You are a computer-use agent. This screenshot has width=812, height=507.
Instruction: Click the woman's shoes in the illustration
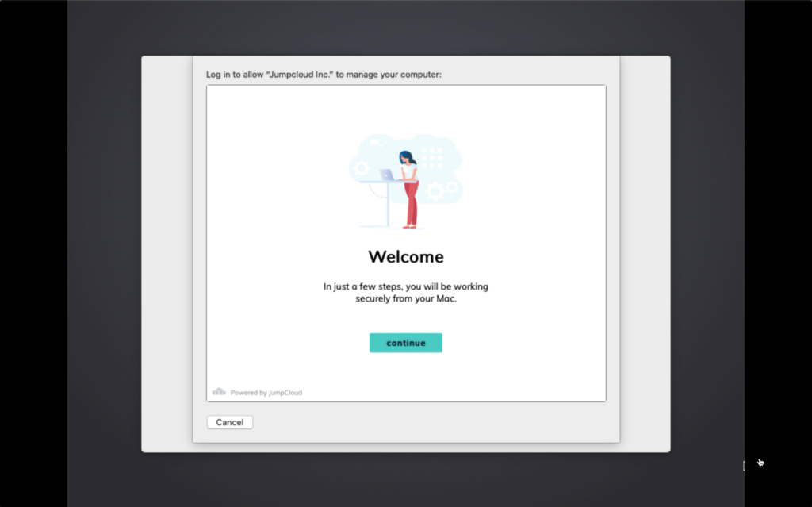[409, 227]
